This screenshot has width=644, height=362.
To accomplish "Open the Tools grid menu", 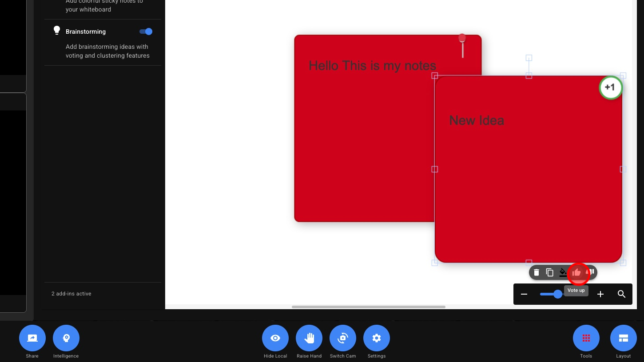I will point(586,338).
